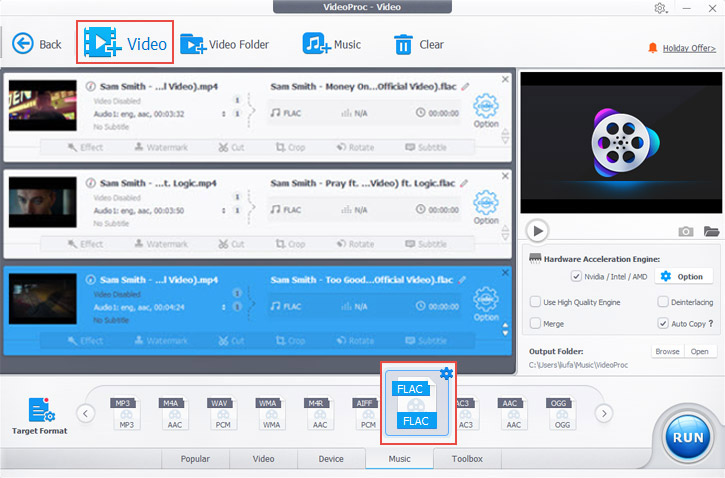Add a video with Video button
This screenshot has width=725, height=478.
(125, 43)
